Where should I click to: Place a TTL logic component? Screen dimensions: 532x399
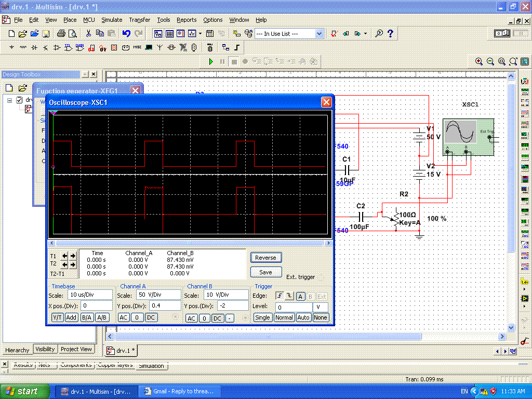68,47
